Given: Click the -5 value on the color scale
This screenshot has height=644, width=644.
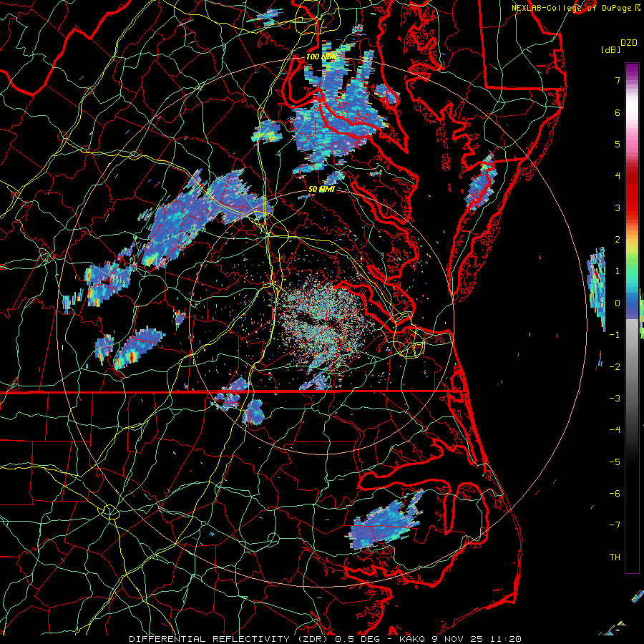Looking at the screenshot, I should click(615, 462).
